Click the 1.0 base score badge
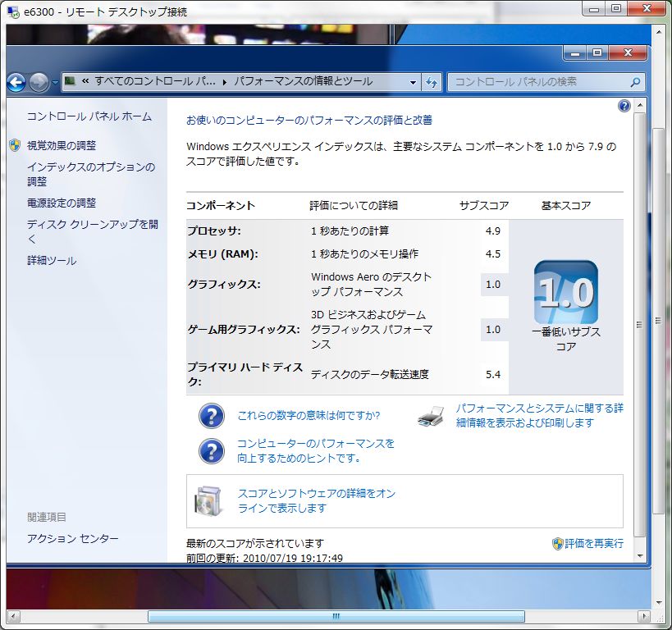 565,292
